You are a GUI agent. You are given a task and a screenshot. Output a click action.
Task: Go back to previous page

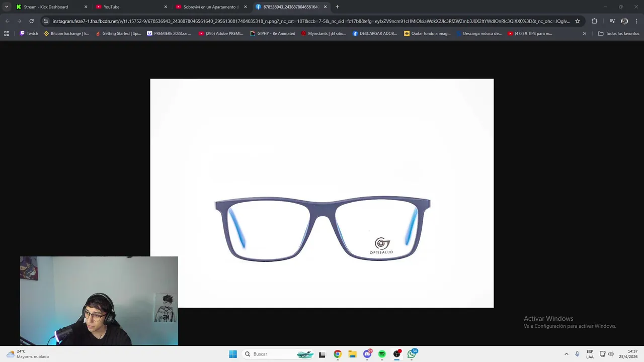click(x=7, y=21)
